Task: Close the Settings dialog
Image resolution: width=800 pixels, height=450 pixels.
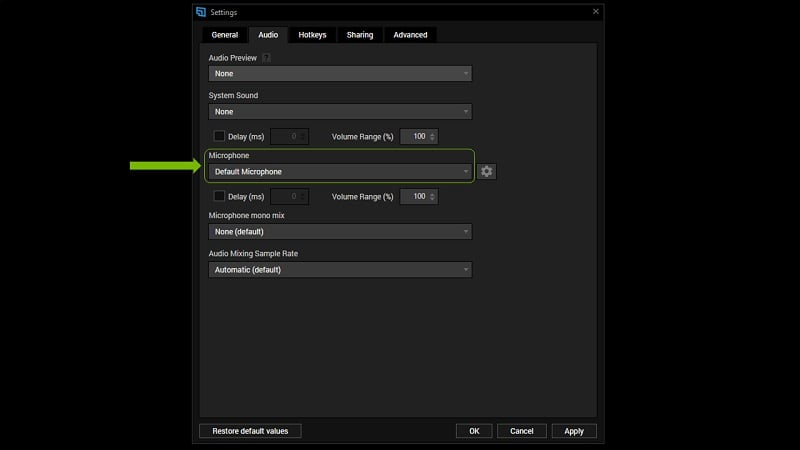Action: [595, 11]
